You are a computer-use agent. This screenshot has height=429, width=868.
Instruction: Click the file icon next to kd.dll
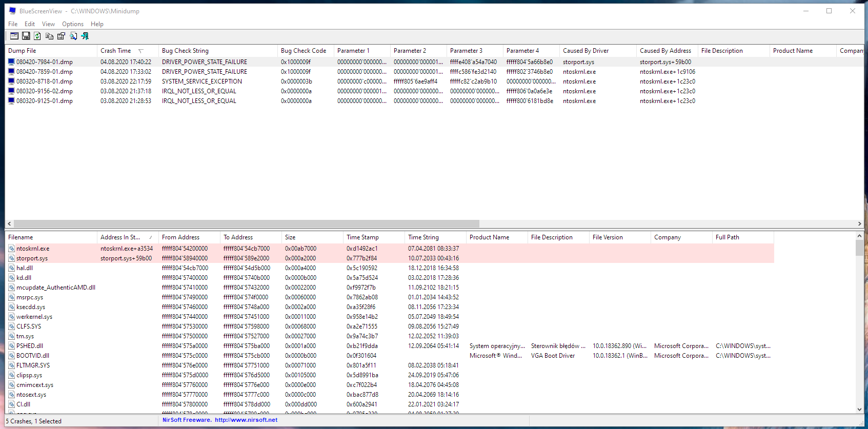tap(11, 278)
